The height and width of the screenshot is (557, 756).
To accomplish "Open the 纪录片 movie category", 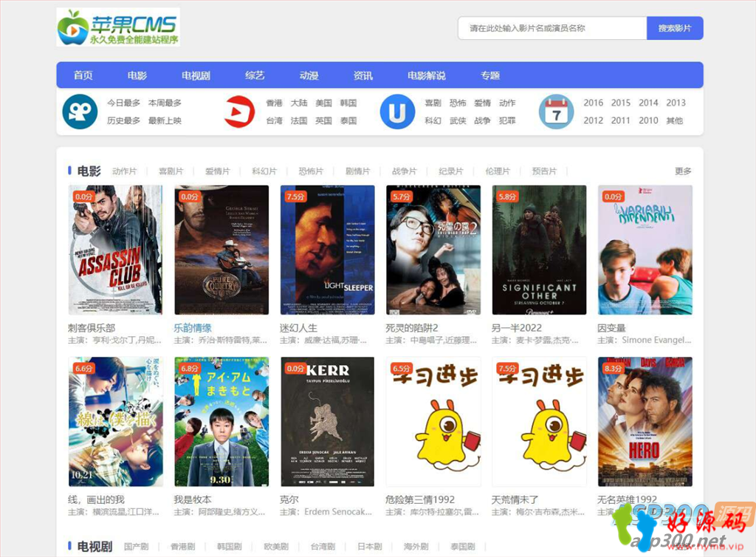I will (451, 171).
